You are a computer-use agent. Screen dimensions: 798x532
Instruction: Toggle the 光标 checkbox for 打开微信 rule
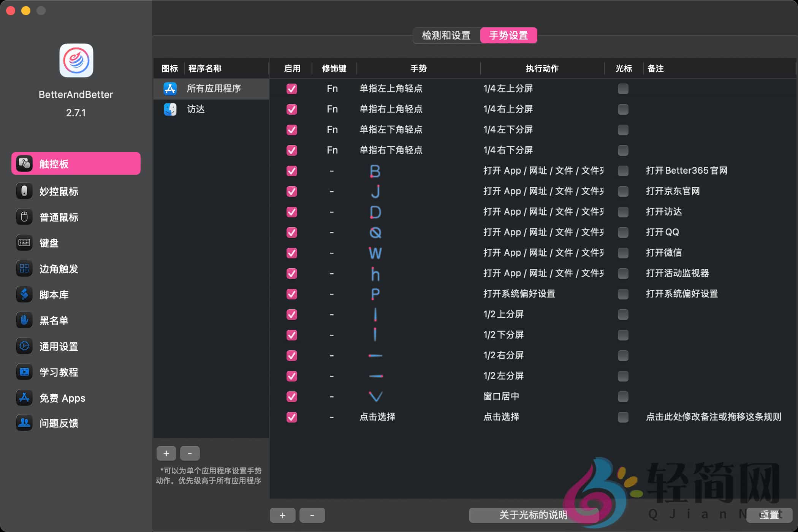(622, 253)
